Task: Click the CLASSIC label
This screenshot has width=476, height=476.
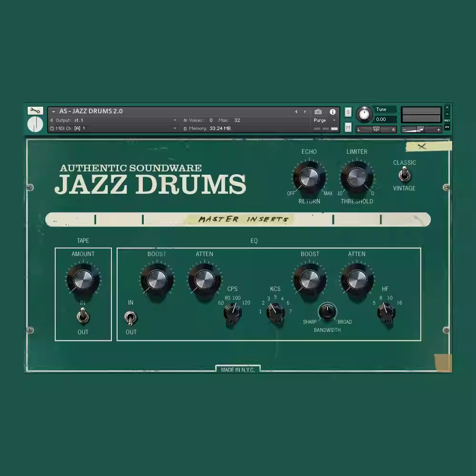Action: click(x=404, y=163)
